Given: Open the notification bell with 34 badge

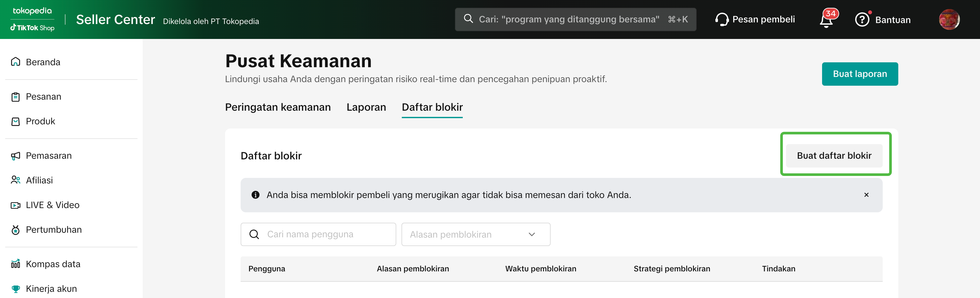Looking at the screenshot, I should pyautogui.click(x=826, y=20).
